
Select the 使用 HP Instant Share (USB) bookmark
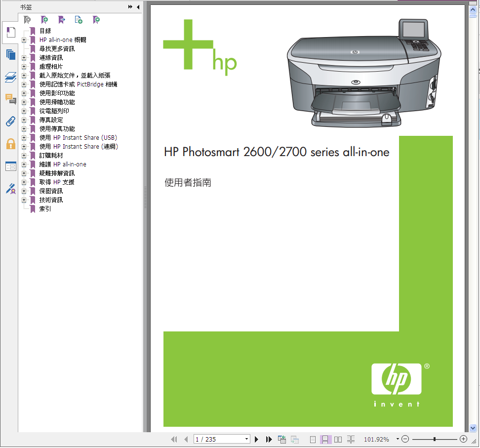click(x=78, y=137)
